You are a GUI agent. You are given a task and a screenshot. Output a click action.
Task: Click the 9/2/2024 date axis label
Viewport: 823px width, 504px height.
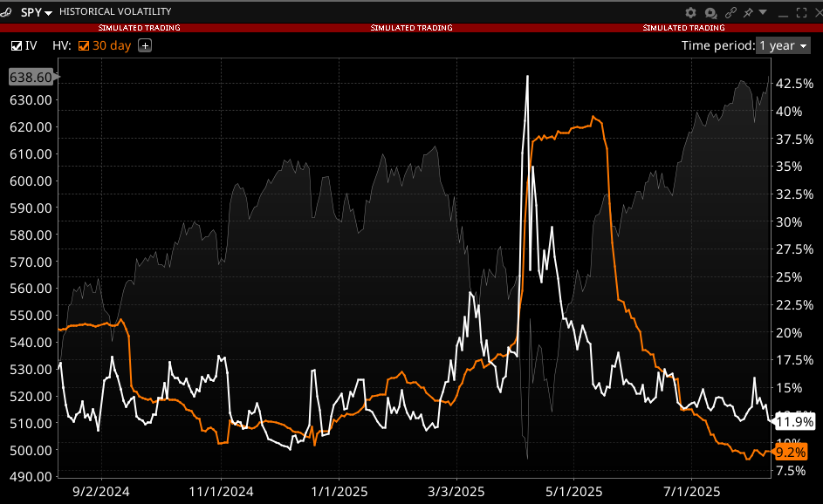(x=100, y=492)
